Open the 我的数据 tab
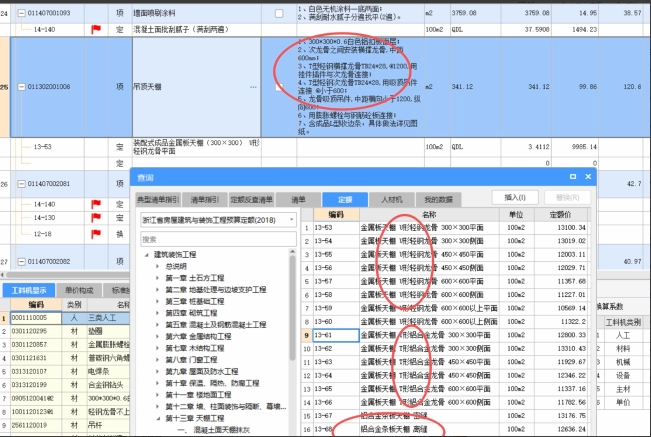The height and width of the screenshot is (437, 651). click(435, 200)
